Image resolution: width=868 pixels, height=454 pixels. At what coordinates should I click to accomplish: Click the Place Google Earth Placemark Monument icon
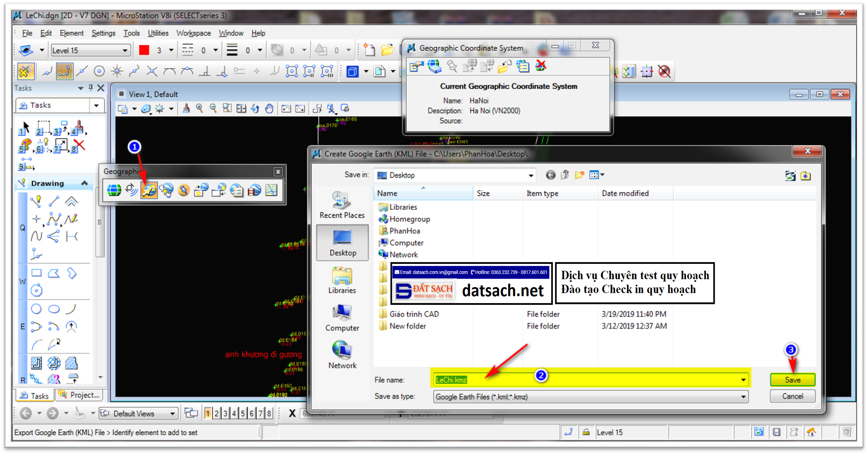point(183,190)
